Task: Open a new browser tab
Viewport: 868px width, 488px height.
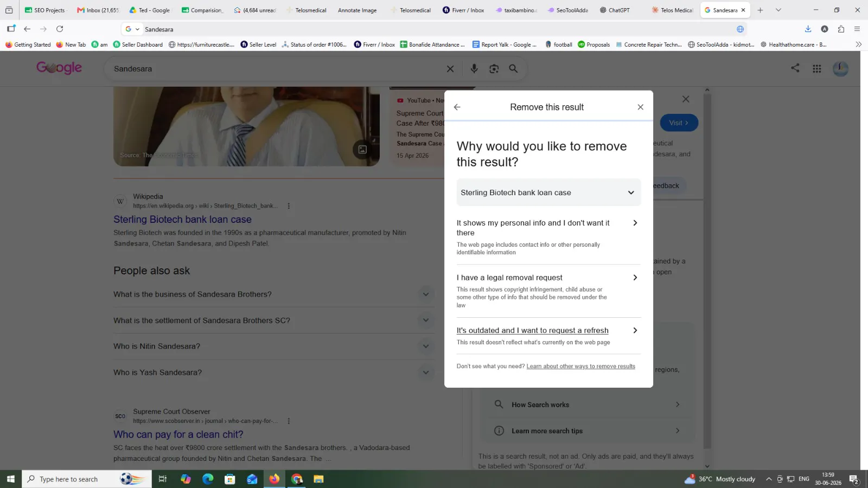Action: pos(760,10)
